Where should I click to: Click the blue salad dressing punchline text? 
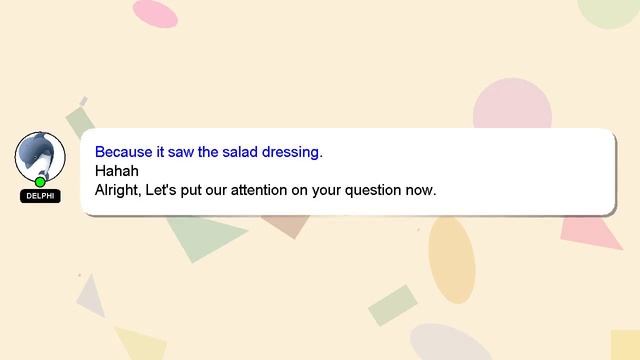tap(209, 152)
